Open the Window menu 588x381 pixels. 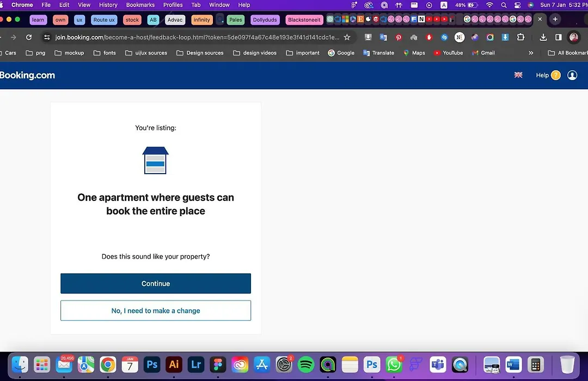tap(219, 5)
